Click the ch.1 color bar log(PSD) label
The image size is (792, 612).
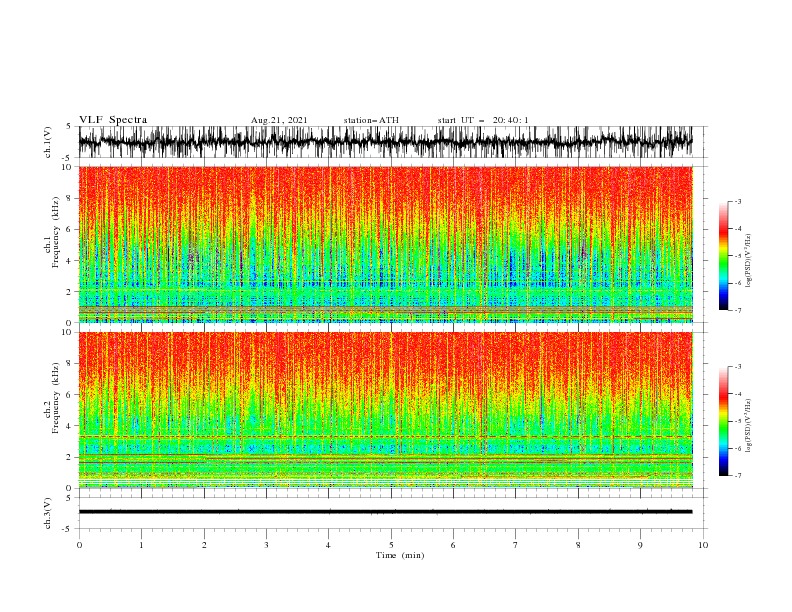click(x=748, y=261)
